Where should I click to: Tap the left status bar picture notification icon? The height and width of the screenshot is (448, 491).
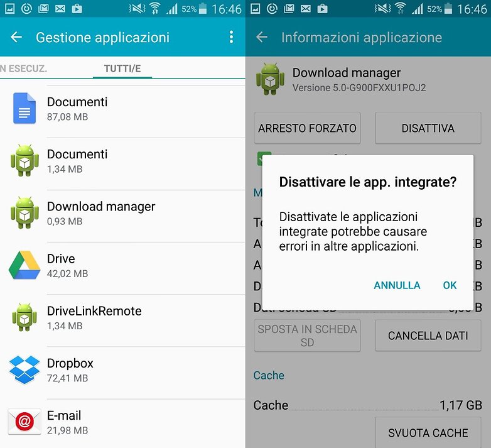(x=9, y=9)
